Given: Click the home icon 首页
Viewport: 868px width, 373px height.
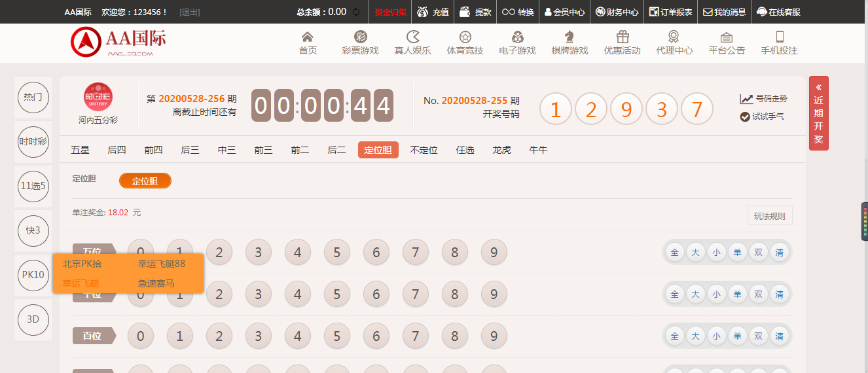Looking at the screenshot, I should pyautogui.click(x=307, y=37).
